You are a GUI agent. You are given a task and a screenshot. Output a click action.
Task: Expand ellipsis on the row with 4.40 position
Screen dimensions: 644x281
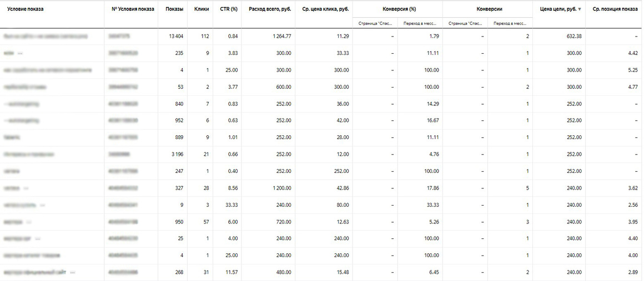38,239
